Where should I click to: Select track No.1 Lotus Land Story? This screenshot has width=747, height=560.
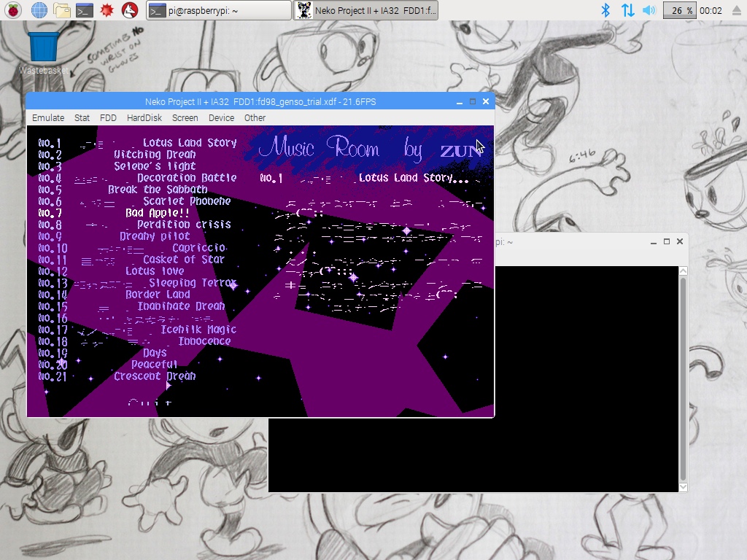[x=138, y=143]
